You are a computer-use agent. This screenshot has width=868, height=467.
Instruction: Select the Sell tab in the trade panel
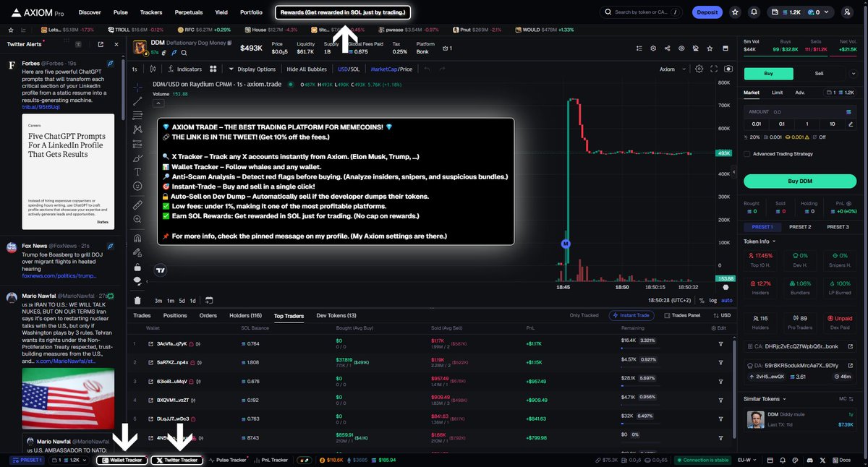(820, 74)
